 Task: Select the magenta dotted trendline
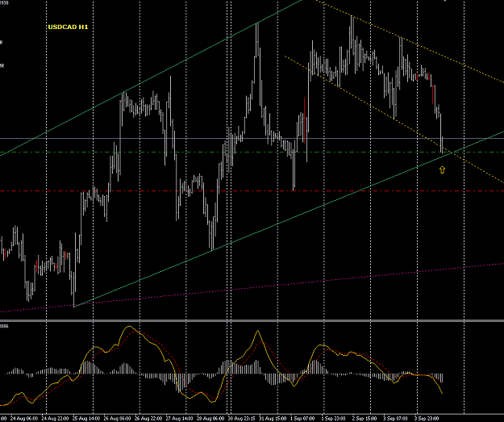[252, 287]
